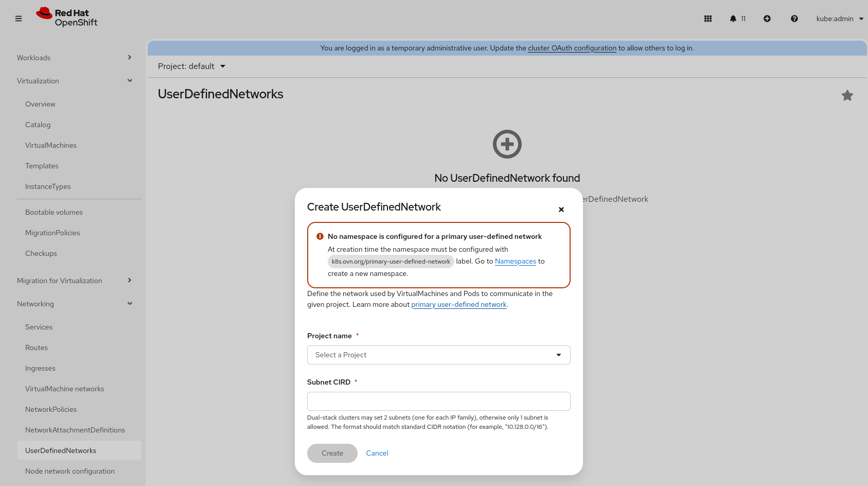Favorite the UserDefinedNetworks page with the star
The image size is (868, 486).
pyautogui.click(x=847, y=95)
